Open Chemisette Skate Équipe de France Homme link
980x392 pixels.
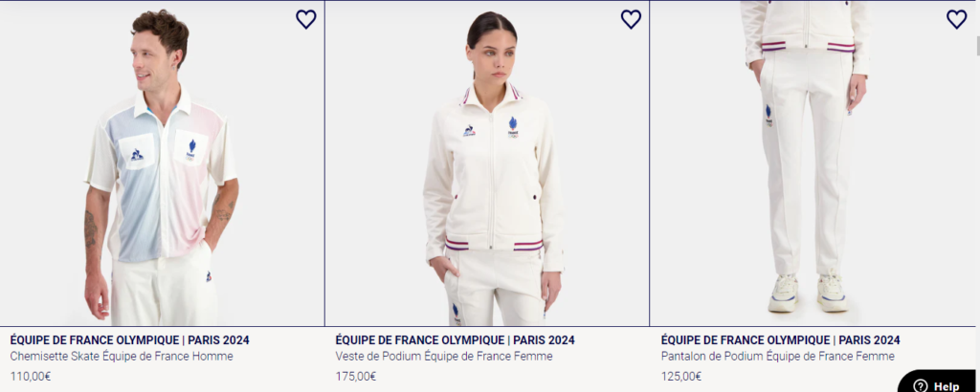pyautogui.click(x=122, y=357)
